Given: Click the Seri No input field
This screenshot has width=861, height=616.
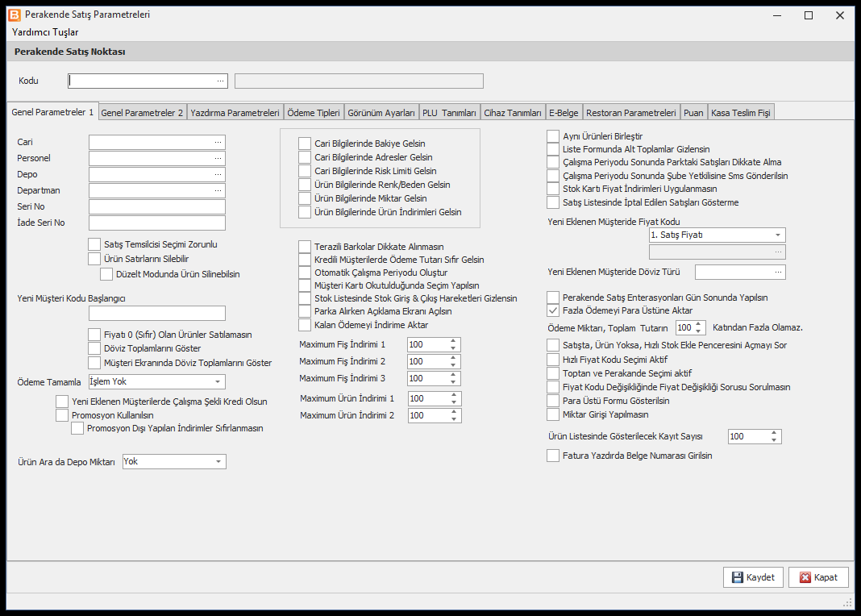Looking at the screenshot, I should 157,207.
